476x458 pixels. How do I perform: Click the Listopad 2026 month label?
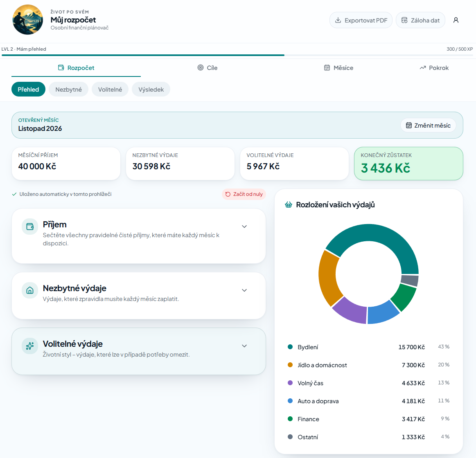coord(40,128)
